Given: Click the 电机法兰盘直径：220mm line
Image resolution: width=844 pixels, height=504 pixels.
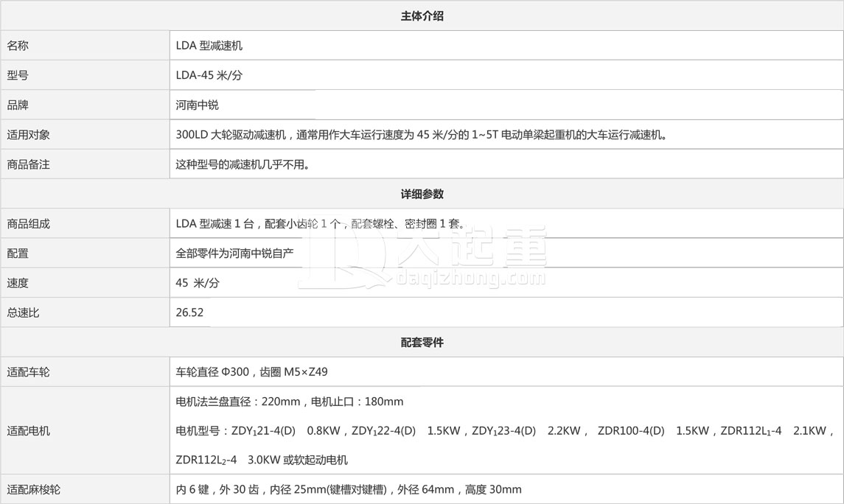Looking at the screenshot, I should (290, 402).
